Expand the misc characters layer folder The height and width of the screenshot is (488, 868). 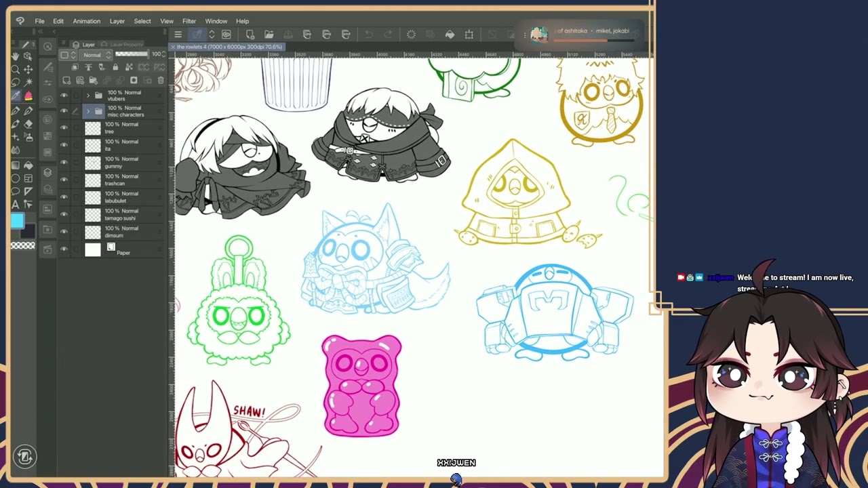(87, 111)
